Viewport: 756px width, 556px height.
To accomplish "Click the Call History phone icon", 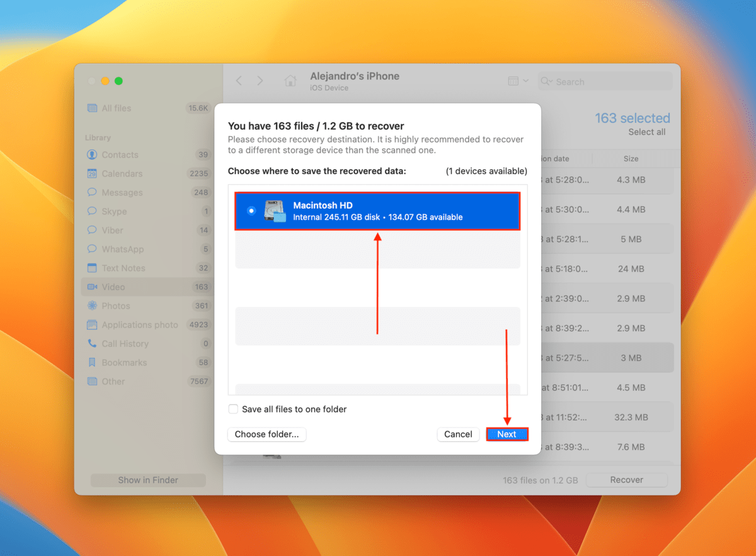I will pos(92,344).
